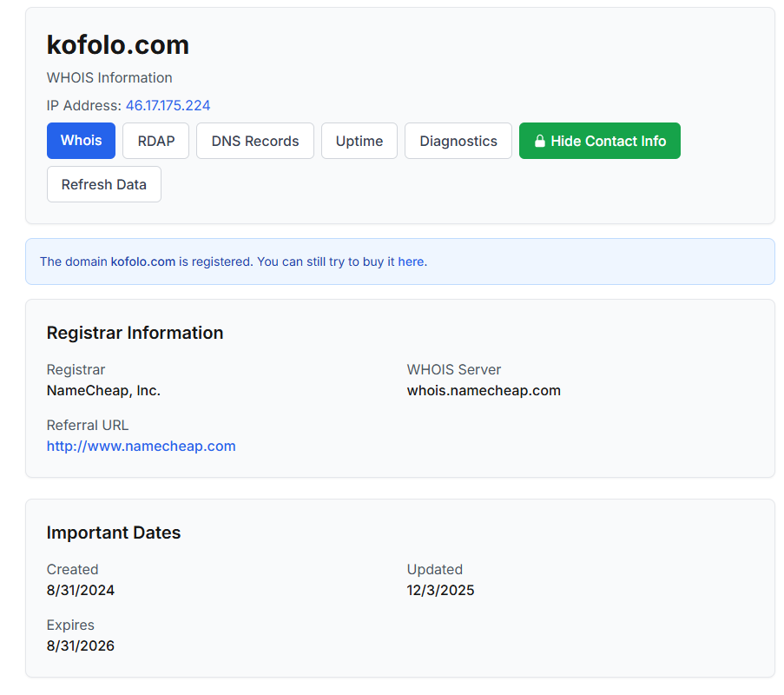Viewport: 784px width, 695px height.
Task: Click the Registrar Information section header
Action: click(x=135, y=333)
